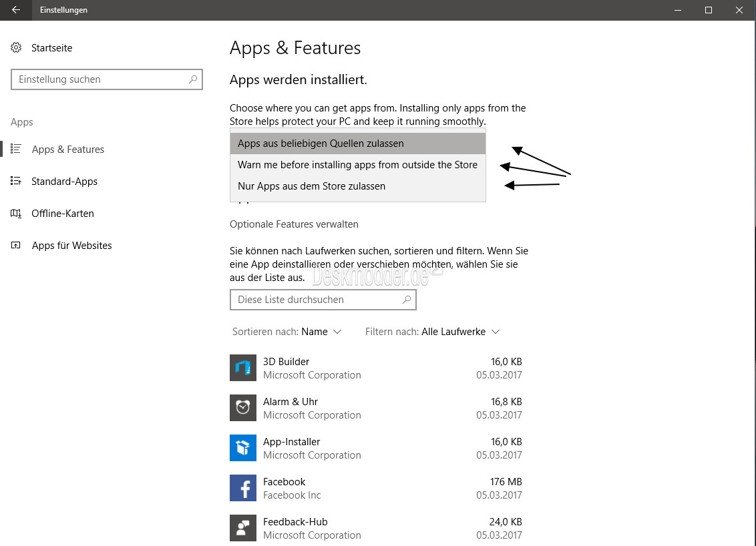Click the '176 MB' size of Facebook
The height and width of the screenshot is (546, 756).
(506, 482)
